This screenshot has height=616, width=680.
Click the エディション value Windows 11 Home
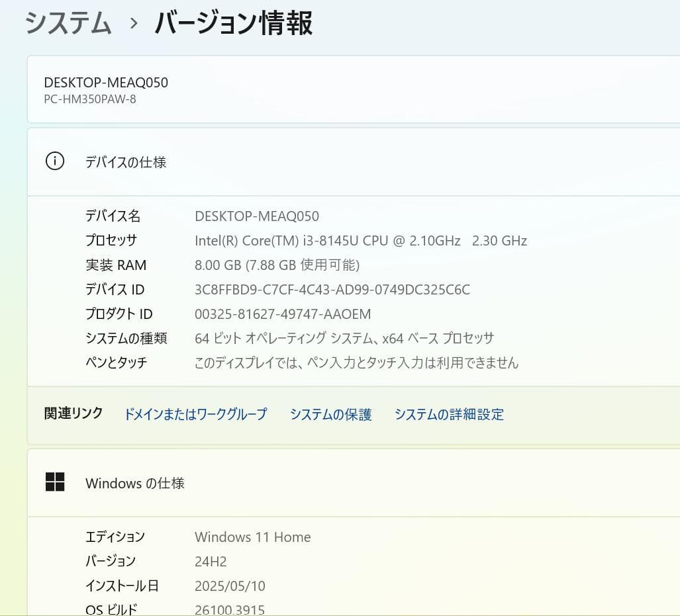pyautogui.click(x=252, y=537)
